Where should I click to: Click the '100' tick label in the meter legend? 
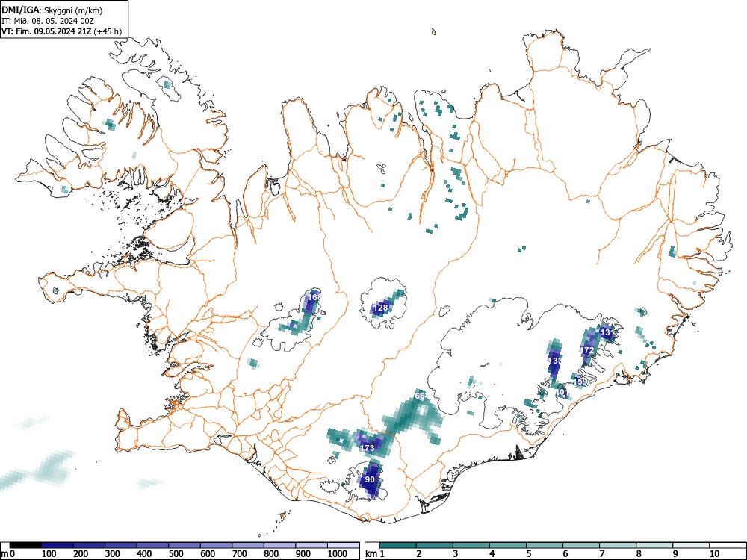(49, 554)
